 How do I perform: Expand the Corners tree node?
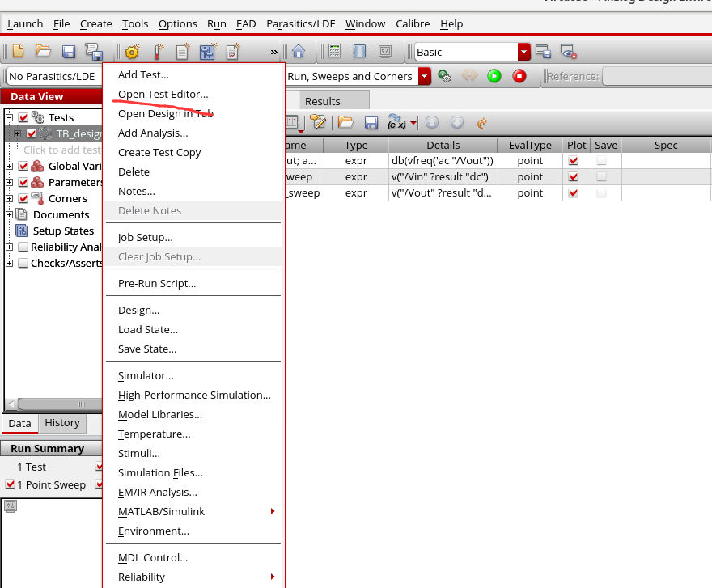point(9,198)
